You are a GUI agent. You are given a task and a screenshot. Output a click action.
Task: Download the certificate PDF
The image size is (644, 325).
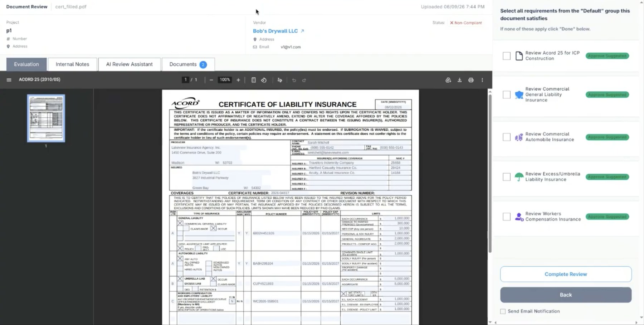click(459, 80)
